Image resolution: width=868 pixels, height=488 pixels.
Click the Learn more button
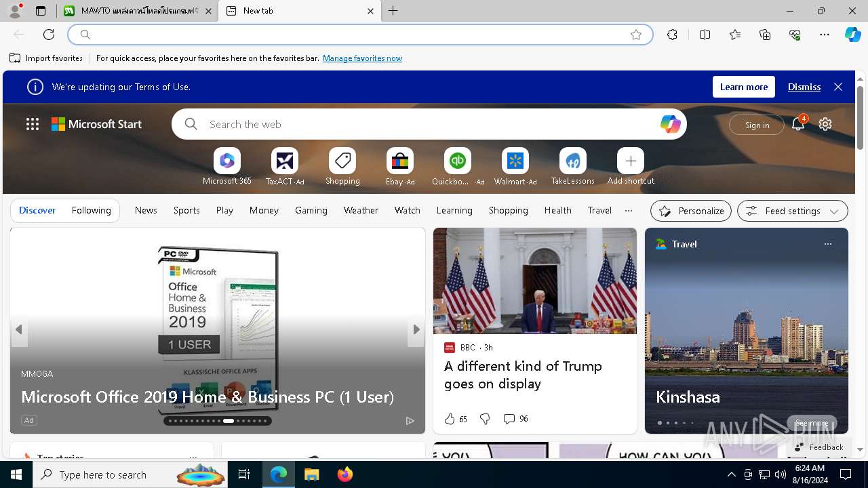click(743, 87)
